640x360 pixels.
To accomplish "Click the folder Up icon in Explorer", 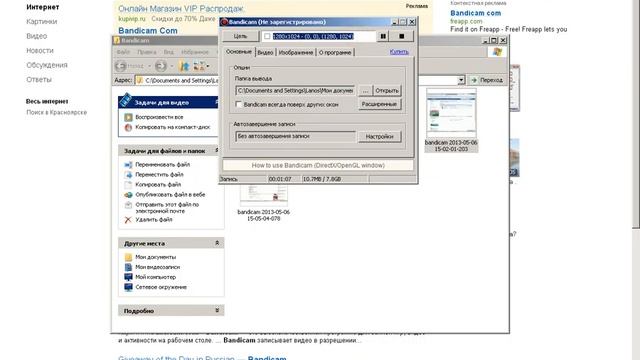I will coord(185,66).
